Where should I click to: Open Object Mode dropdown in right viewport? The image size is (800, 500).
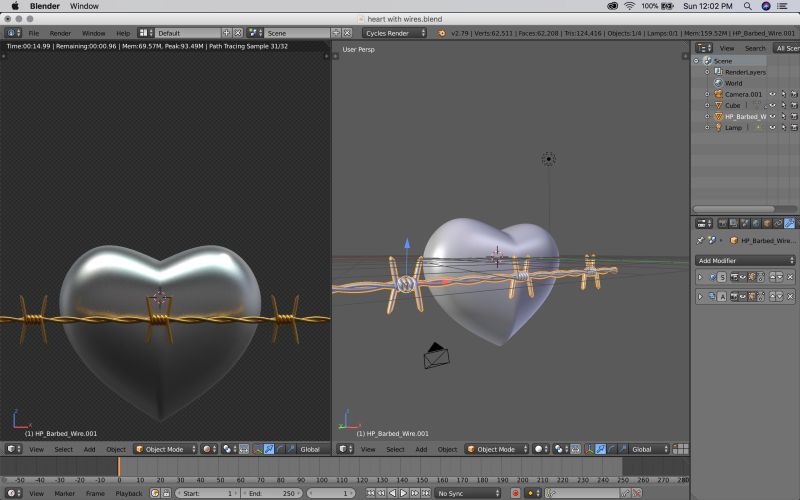(497, 449)
